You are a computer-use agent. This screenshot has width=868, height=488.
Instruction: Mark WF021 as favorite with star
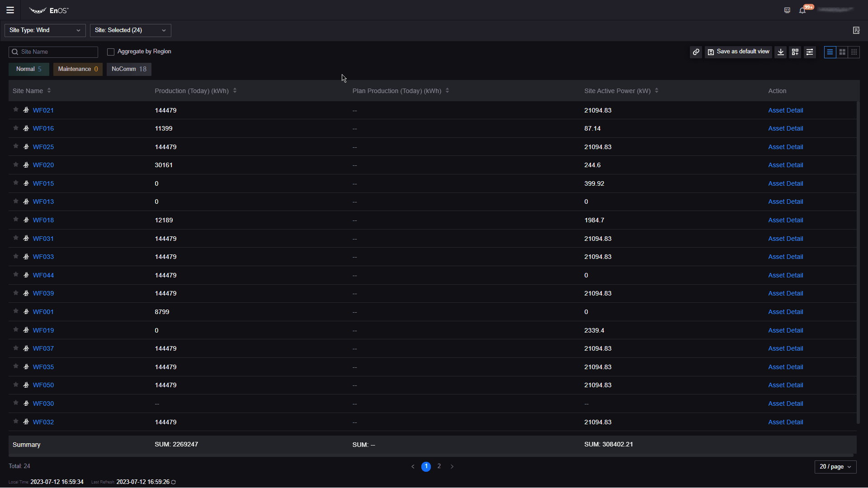[16, 110]
